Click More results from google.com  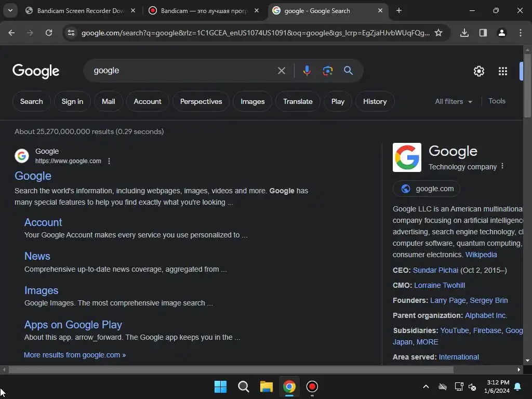[75, 355]
